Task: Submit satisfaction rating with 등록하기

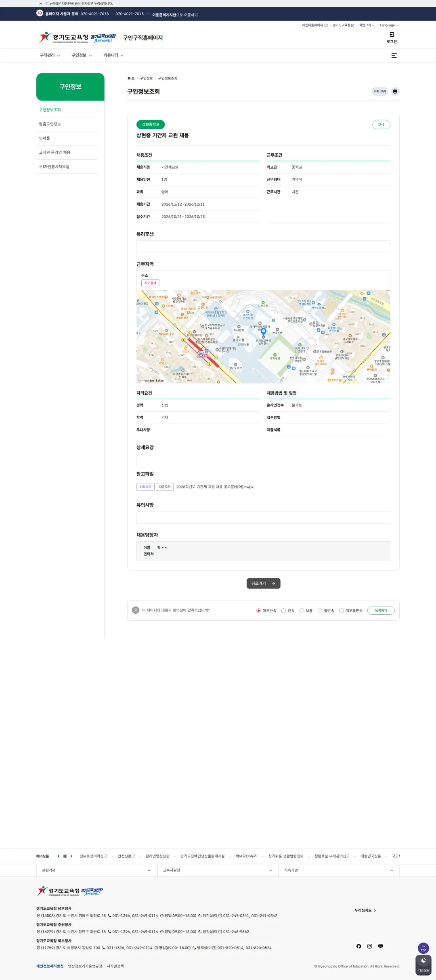Action: click(381, 611)
